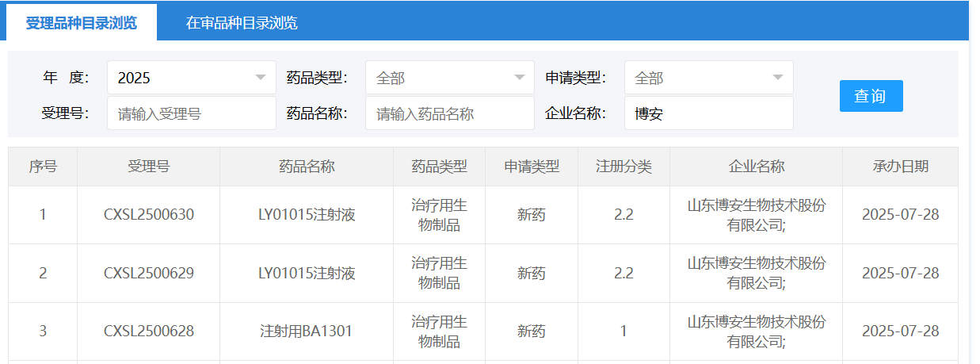Open the 申请类型 dropdown
Image resolution: width=980 pixels, height=364 pixels.
pyautogui.click(x=709, y=78)
